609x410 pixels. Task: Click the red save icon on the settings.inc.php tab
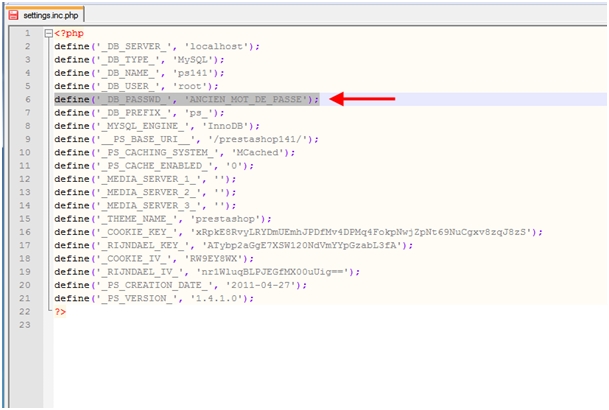coord(13,15)
